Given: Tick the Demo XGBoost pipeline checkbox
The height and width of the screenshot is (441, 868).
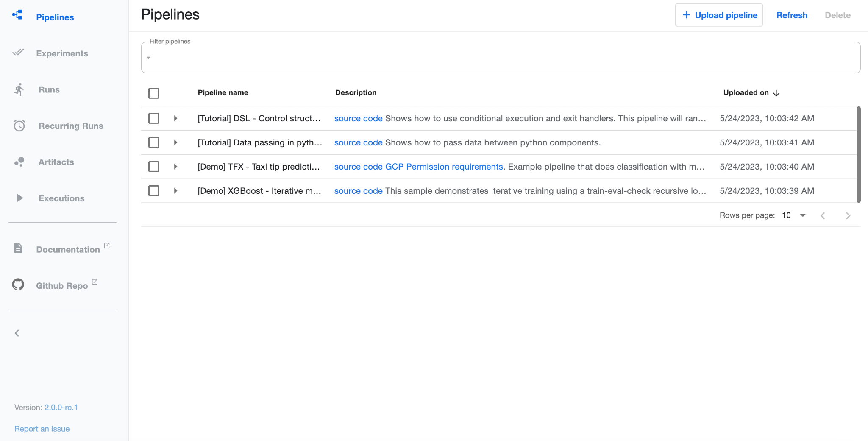Looking at the screenshot, I should tap(154, 191).
